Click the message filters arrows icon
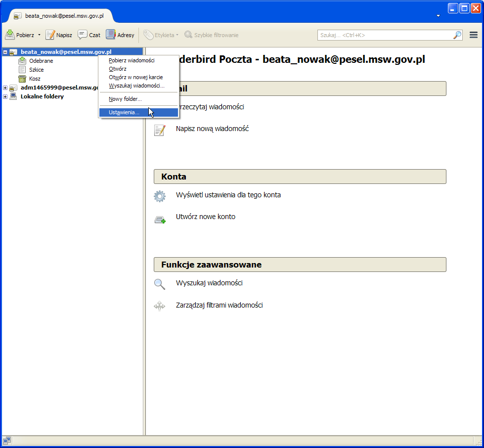 tap(160, 306)
